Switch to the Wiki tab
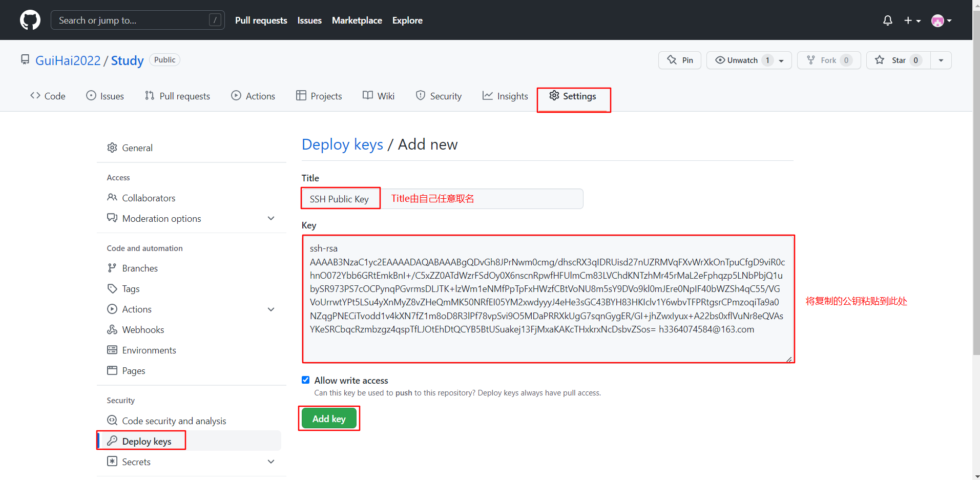The height and width of the screenshot is (480, 980). coord(379,96)
